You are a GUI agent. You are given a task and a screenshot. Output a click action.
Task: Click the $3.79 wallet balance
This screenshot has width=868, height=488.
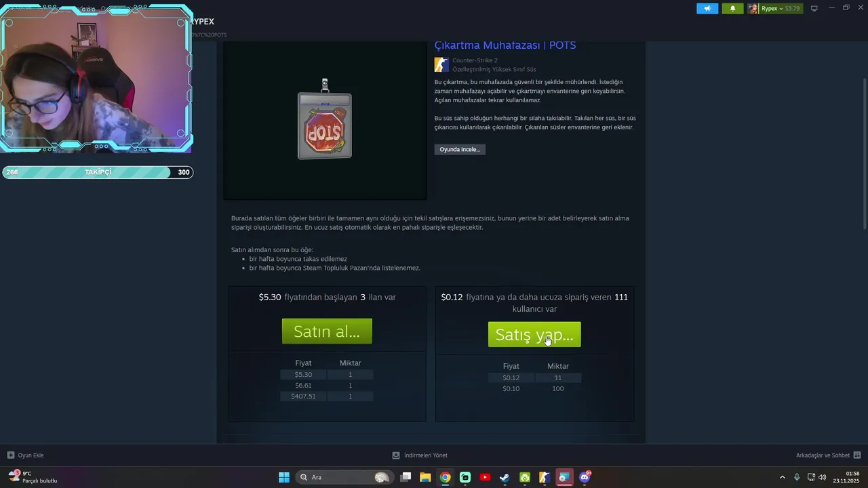[793, 9]
